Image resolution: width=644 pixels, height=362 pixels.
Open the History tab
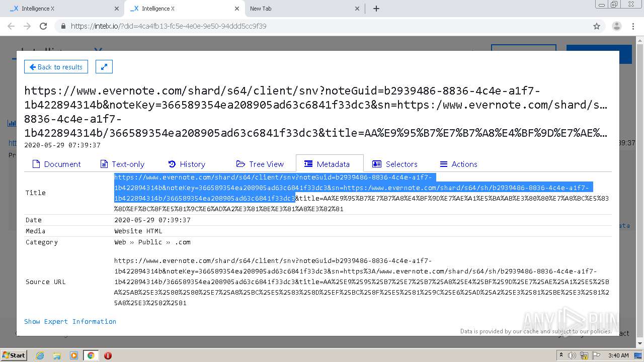click(187, 164)
